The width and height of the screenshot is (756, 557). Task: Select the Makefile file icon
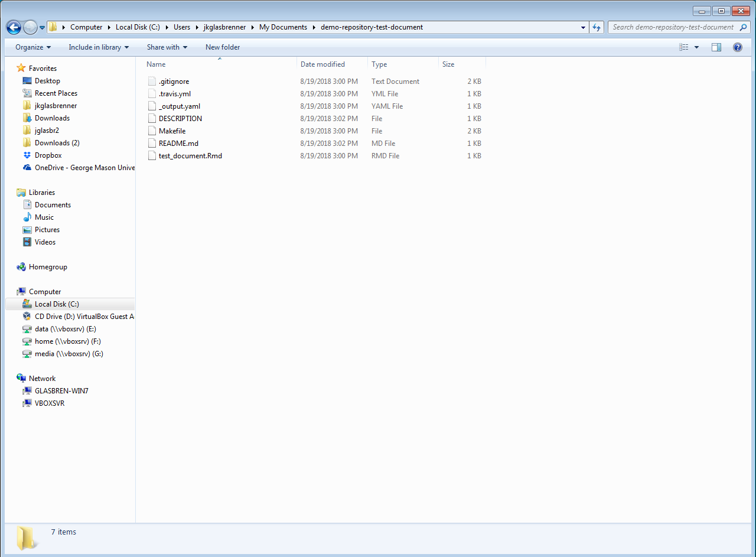point(152,131)
